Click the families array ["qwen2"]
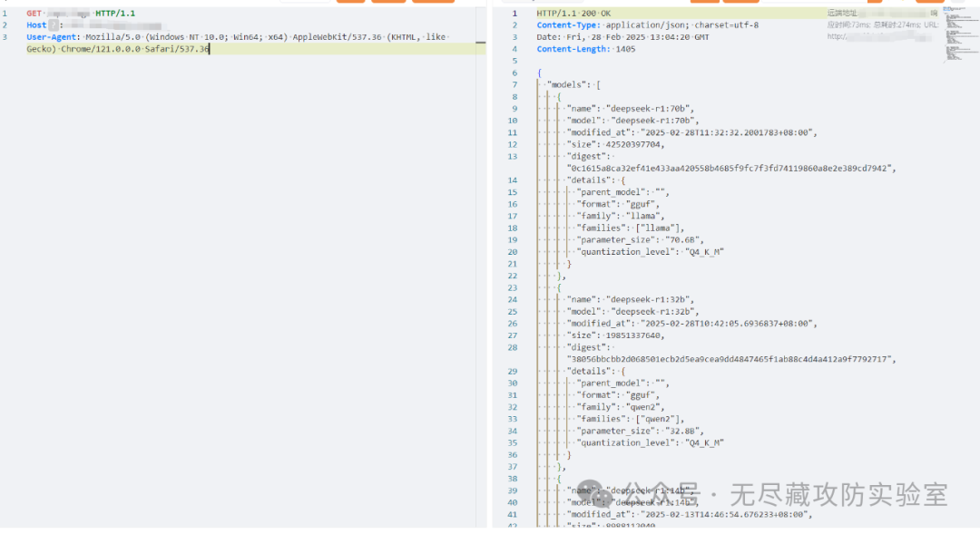 (x=660, y=419)
